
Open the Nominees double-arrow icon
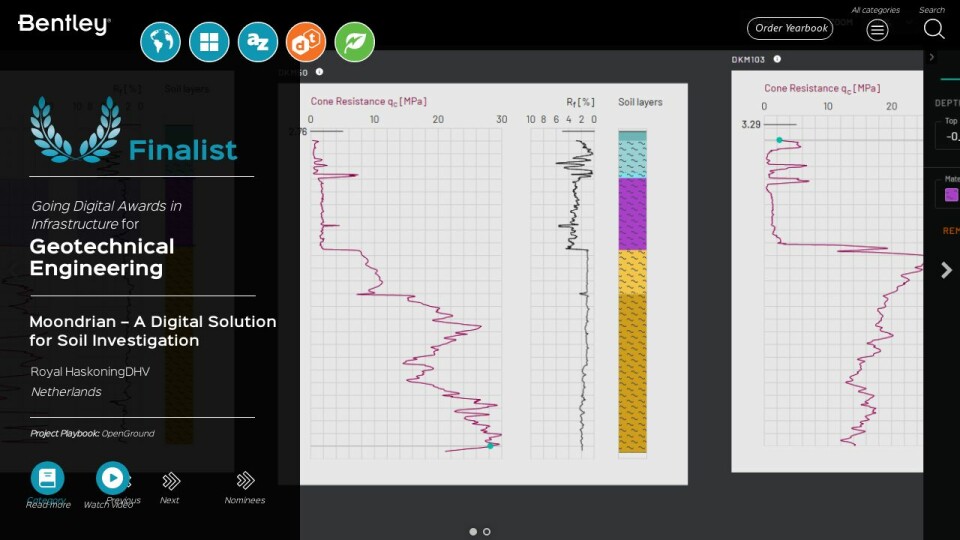coord(246,481)
